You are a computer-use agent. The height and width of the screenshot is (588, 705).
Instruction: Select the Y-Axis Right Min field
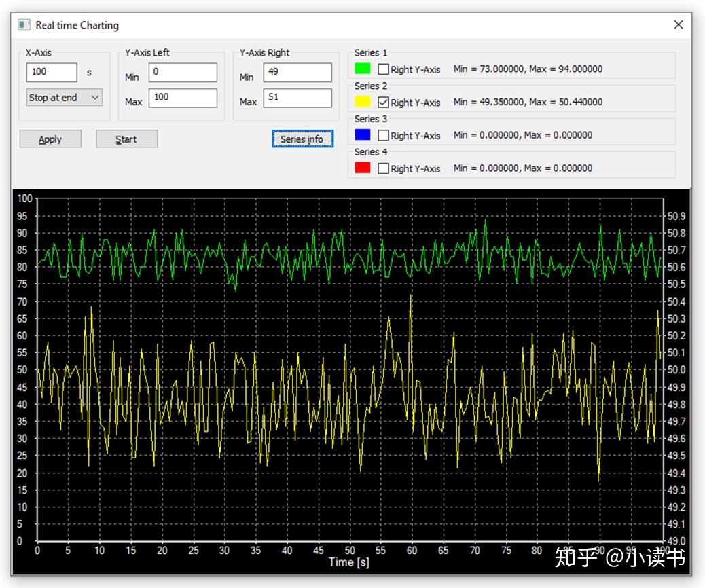(x=297, y=72)
